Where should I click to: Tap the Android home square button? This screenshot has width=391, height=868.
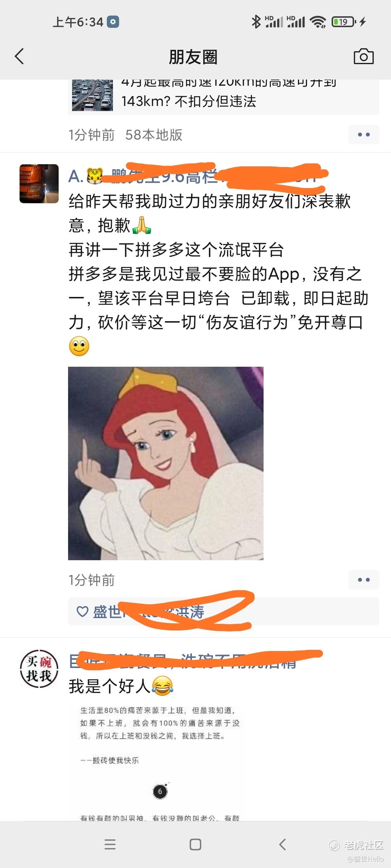point(195,844)
